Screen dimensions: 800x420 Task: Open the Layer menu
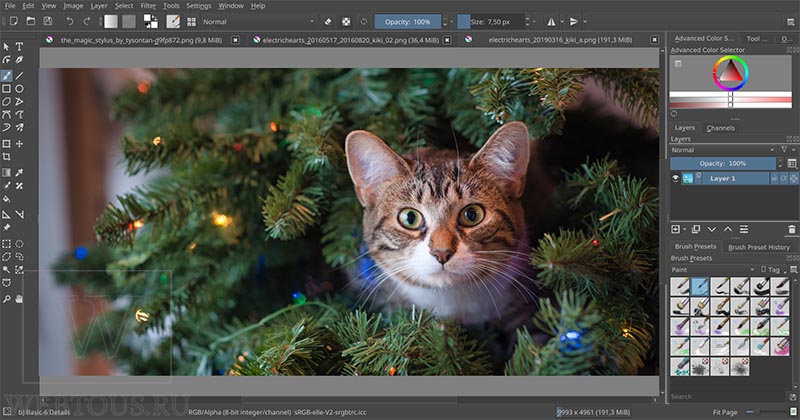[x=99, y=6]
